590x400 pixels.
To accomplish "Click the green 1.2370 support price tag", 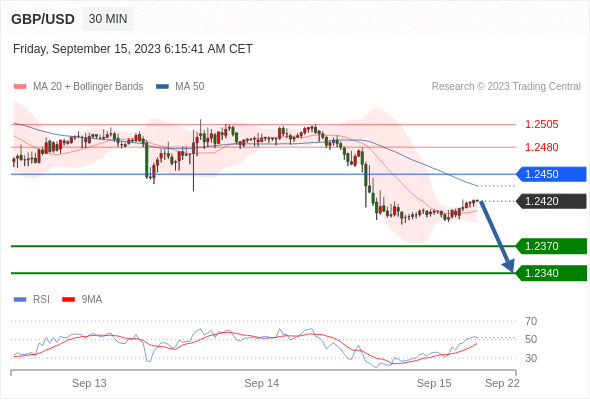I will coord(551,246).
